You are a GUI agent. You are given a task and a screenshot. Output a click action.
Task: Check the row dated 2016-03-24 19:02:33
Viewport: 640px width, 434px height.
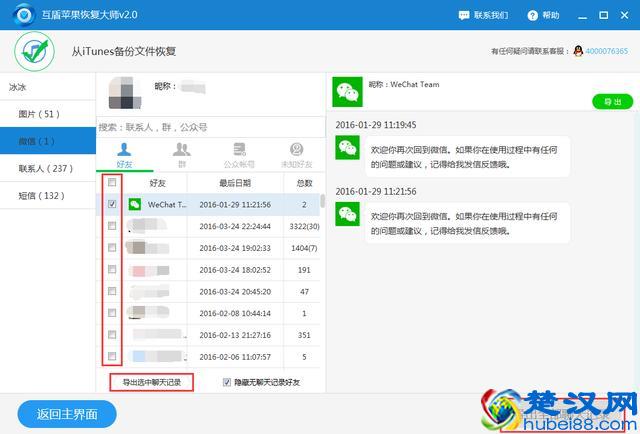tap(112, 247)
